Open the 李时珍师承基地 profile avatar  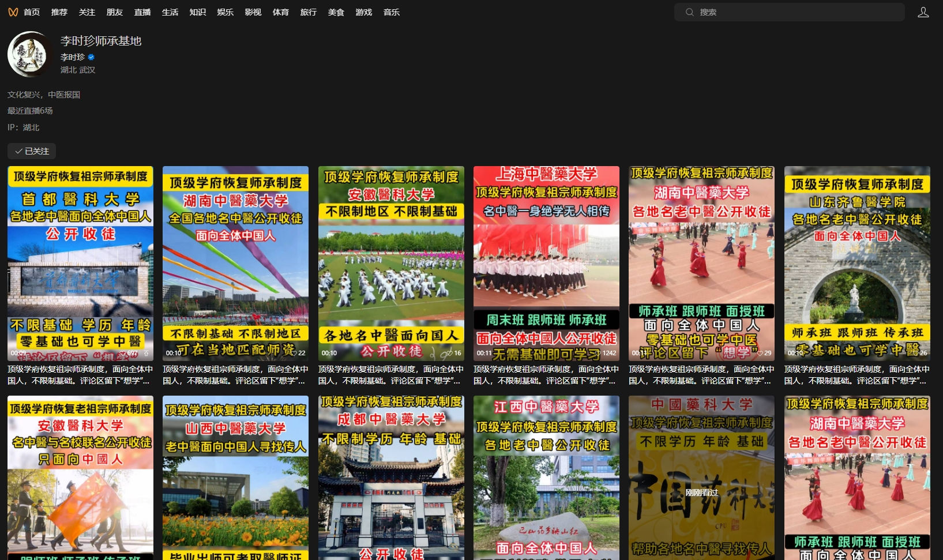click(30, 54)
